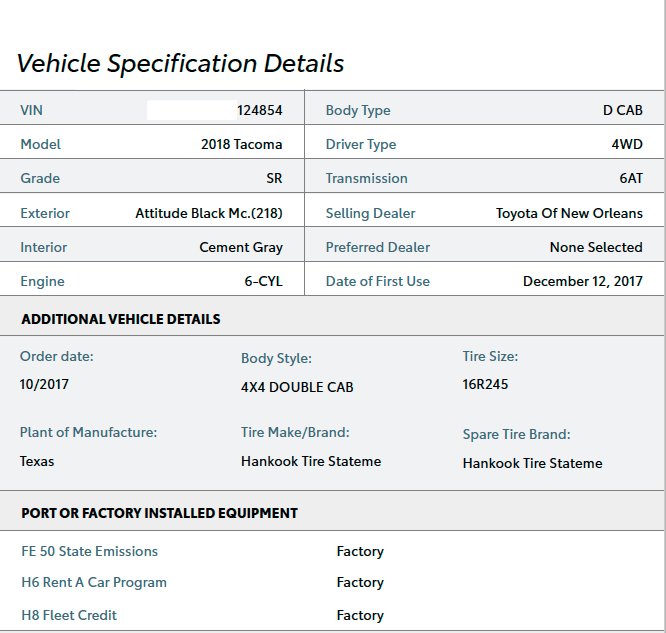
Task: Click the 2018 Tacoma model value
Action: [242, 144]
